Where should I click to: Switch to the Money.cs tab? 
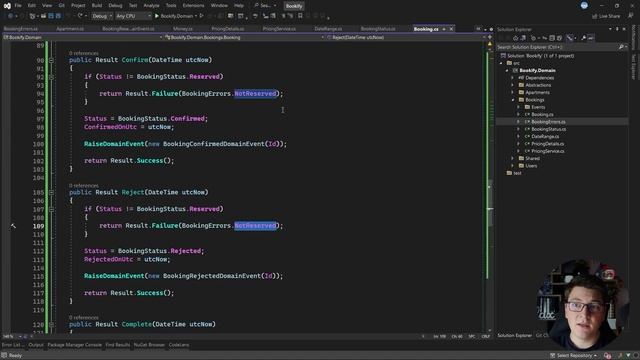(183, 29)
